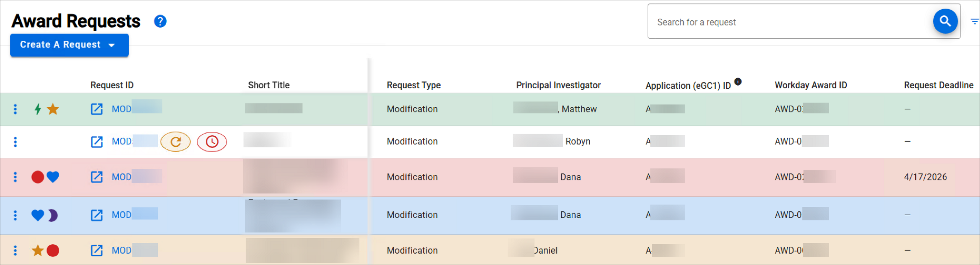Click the blue search magnifier button
Viewport: 980px width, 265px height.
coord(945,21)
